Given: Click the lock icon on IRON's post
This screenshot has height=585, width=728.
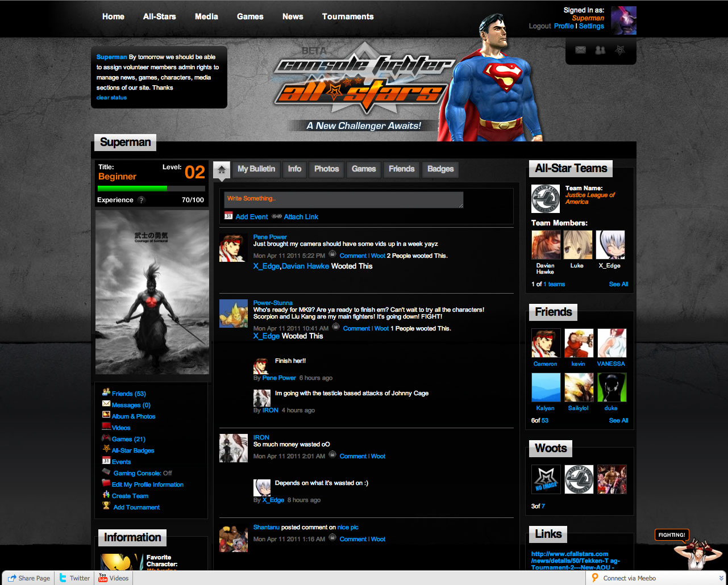Looking at the screenshot, I should 332,455.
